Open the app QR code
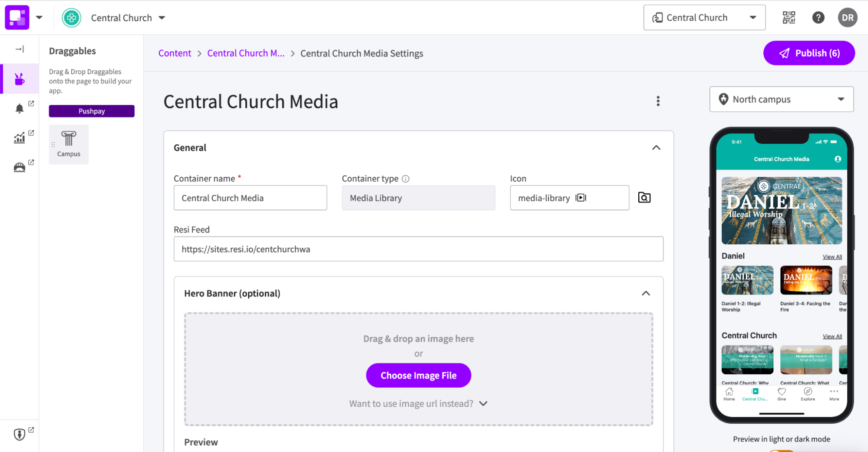868x452 pixels. coord(788,17)
